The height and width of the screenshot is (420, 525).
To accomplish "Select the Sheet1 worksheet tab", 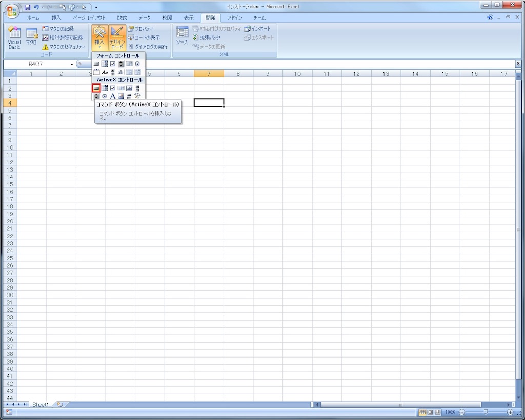I will [41, 405].
